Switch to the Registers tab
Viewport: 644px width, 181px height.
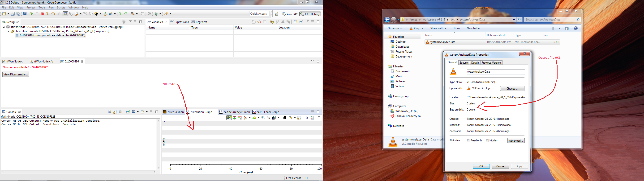point(199,22)
